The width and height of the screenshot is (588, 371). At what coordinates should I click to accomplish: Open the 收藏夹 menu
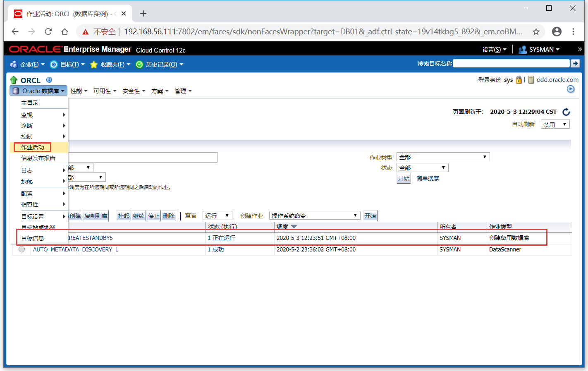110,65
